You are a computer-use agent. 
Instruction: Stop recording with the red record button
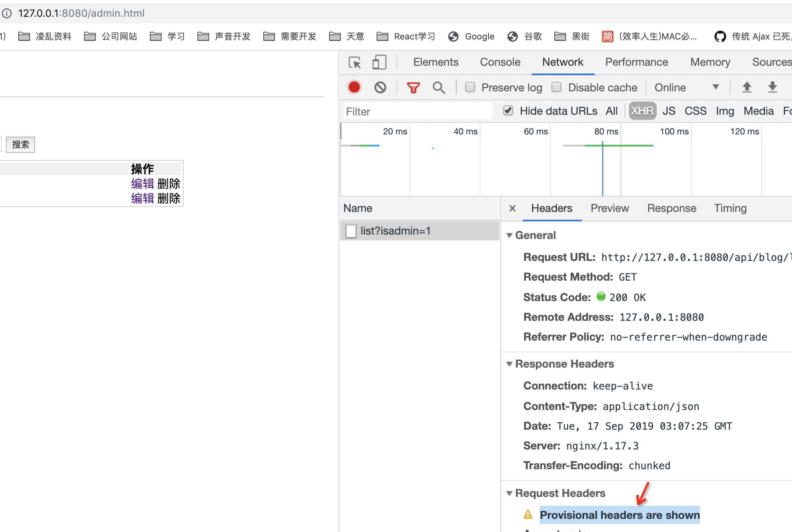(x=354, y=87)
